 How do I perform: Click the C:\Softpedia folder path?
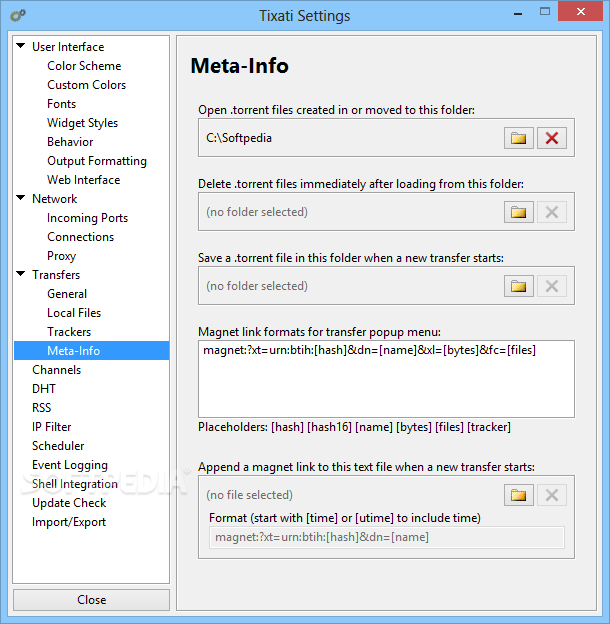(x=239, y=138)
